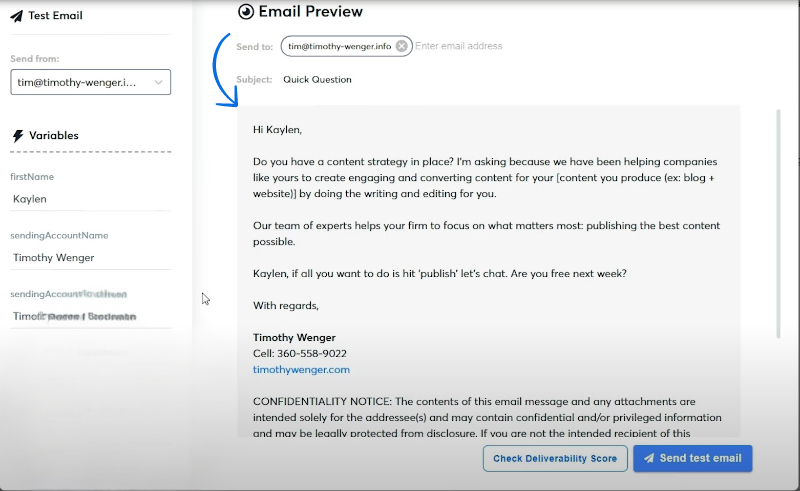The image size is (800, 491).
Task: Click the lightning bolt icon beside Variables
Action: (17, 136)
